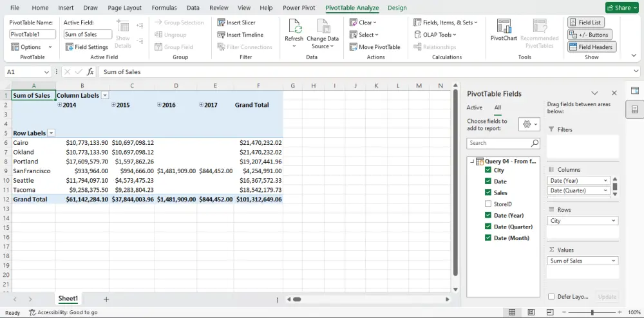Open the Power Pivot tab
Image resolution: width=644 pixels, height=318 pixels.
[299, 8]
